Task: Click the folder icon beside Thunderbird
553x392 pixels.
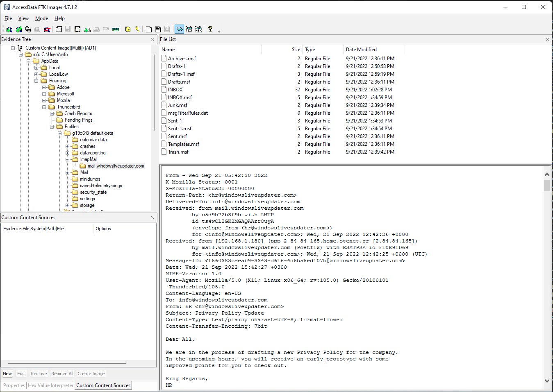Action: [52, 107]
